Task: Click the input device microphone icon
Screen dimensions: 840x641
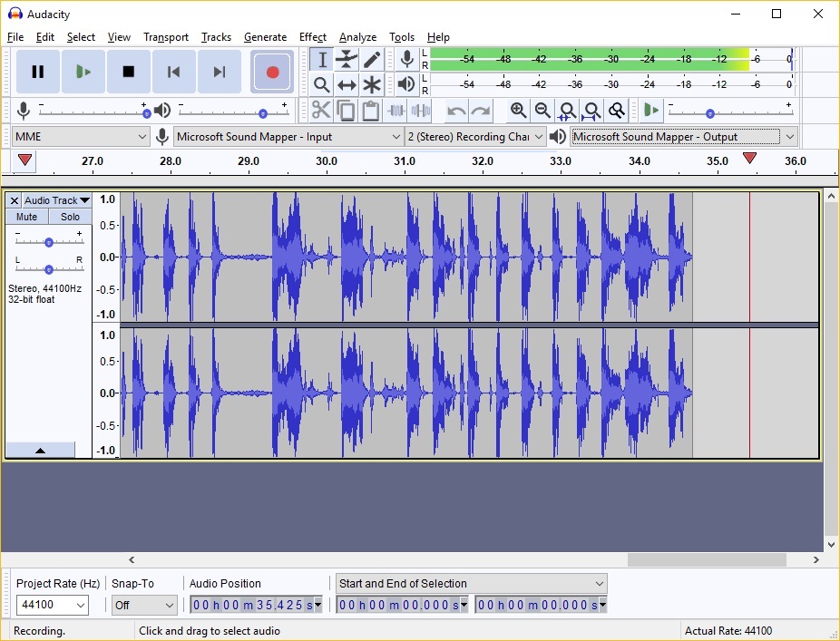Action: click(162, 137)
